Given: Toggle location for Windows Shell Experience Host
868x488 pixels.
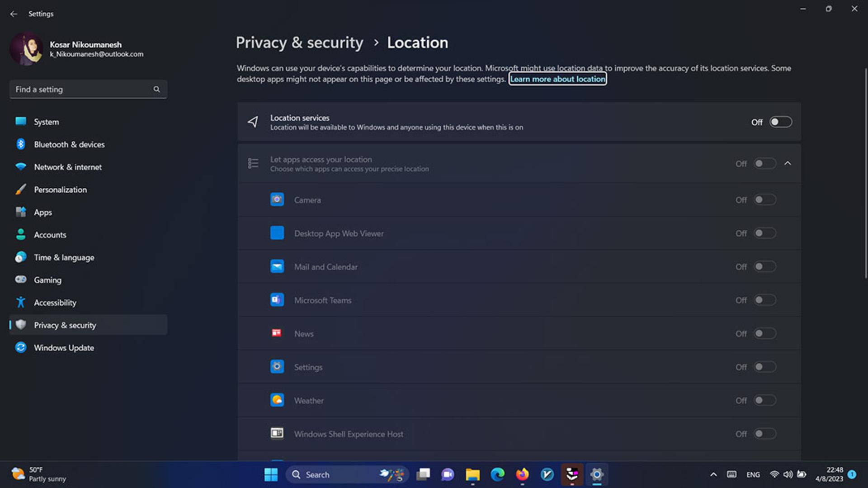Looking at the screenshot, I should click(x=764, y=434).
